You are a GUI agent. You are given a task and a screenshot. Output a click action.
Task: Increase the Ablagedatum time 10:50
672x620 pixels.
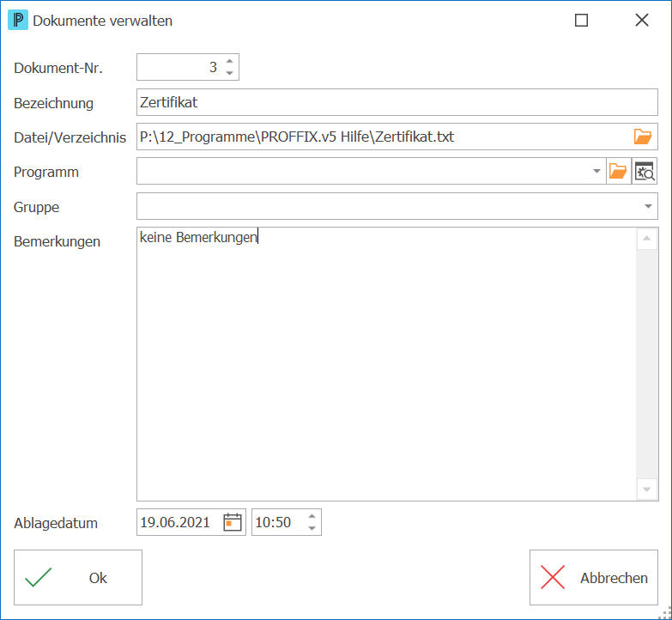tap(312, 516)
